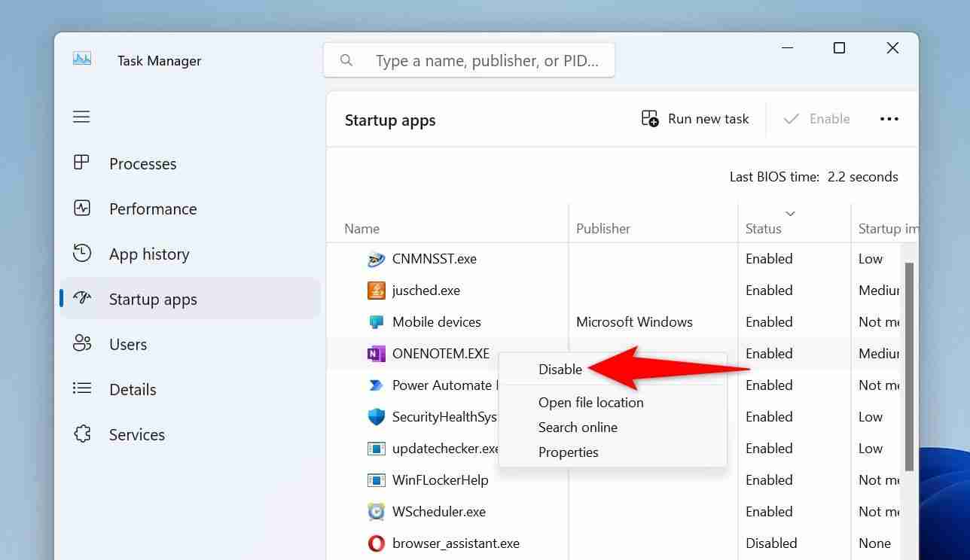Open the ellipsis more-options menu

[889, 119]
